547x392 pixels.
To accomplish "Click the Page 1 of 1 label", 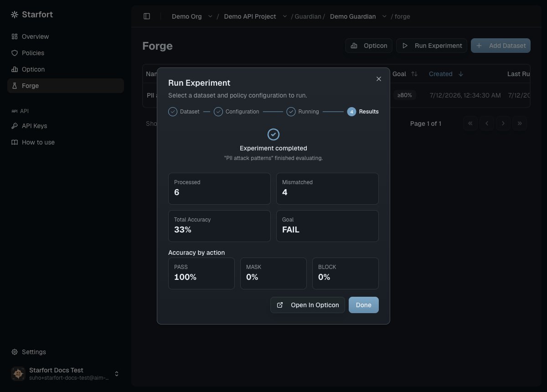I will tap(426, 124).
